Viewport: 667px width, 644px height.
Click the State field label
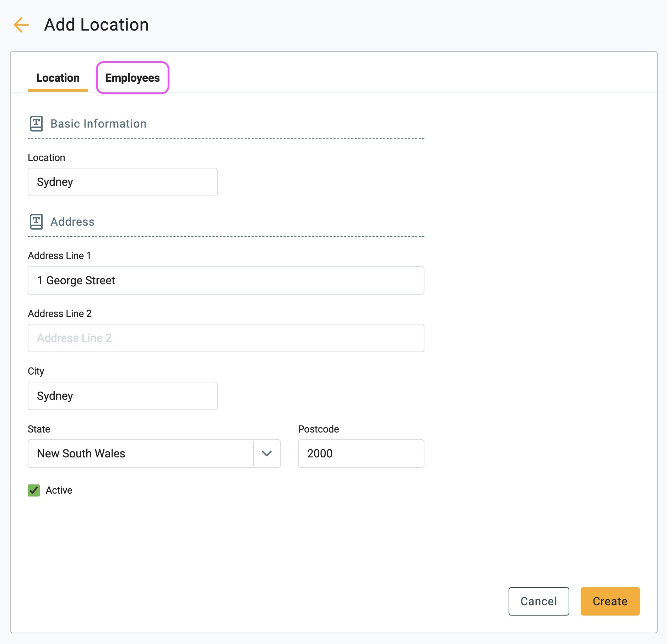[39, 429]
